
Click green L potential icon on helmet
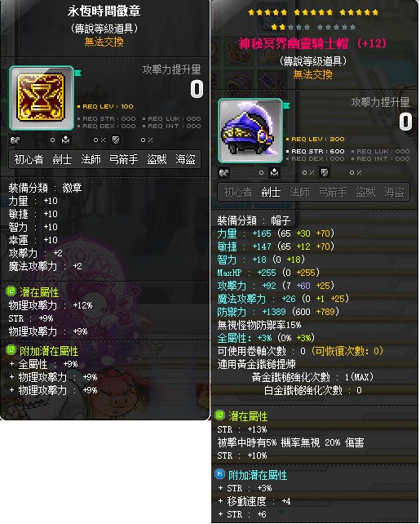[219, 415]
